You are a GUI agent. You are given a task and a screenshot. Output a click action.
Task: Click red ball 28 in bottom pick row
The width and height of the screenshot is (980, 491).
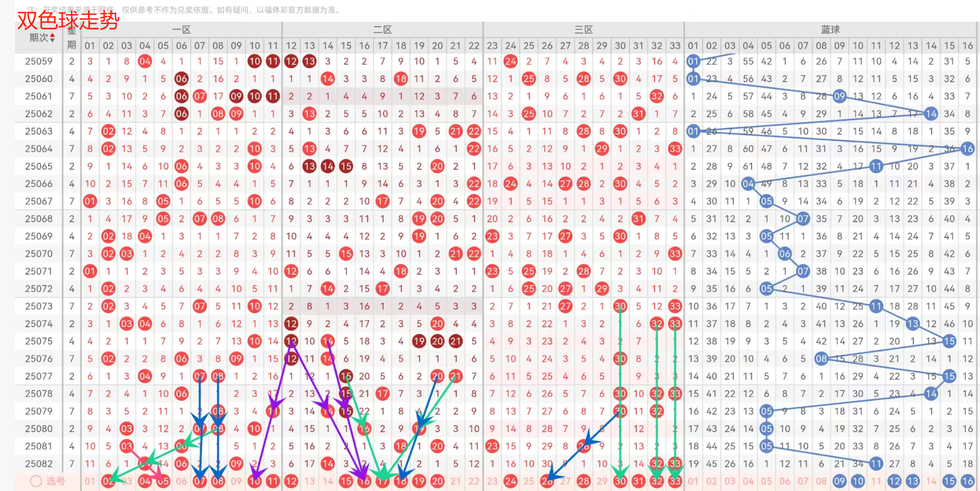click(583, 481)
